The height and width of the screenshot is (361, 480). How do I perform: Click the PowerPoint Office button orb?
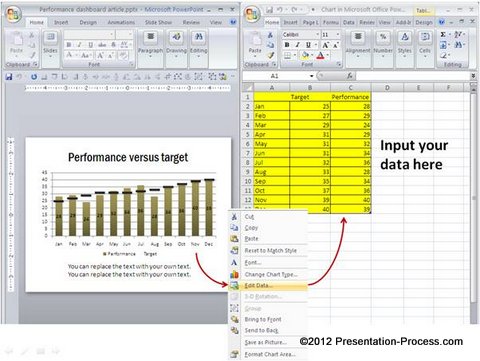pyautogui.click(x=14, y=15)
